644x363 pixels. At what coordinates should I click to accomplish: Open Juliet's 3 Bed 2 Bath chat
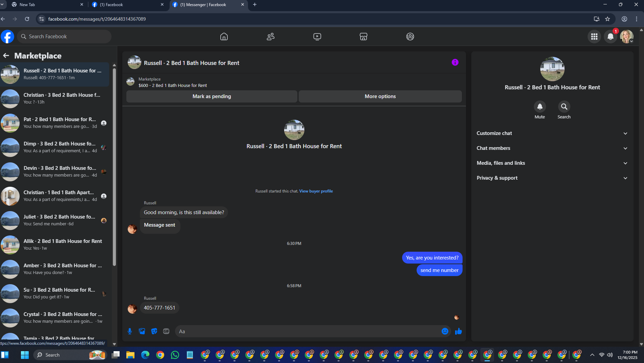click(55, 220)
